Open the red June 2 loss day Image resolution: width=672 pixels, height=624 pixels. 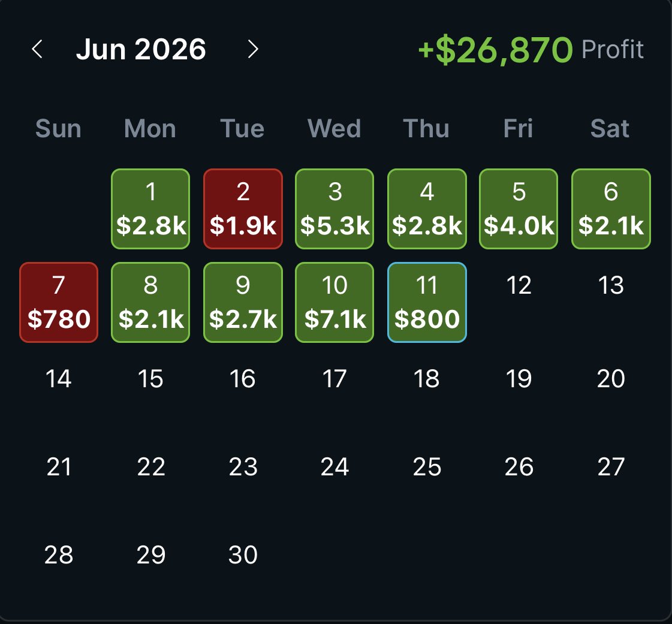243,209
